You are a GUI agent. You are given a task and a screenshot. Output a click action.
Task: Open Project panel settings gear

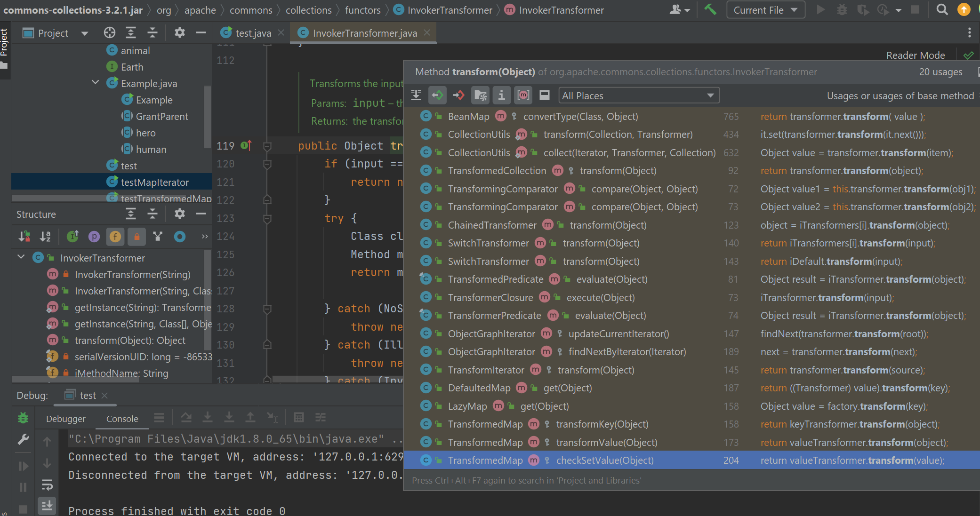179,33
